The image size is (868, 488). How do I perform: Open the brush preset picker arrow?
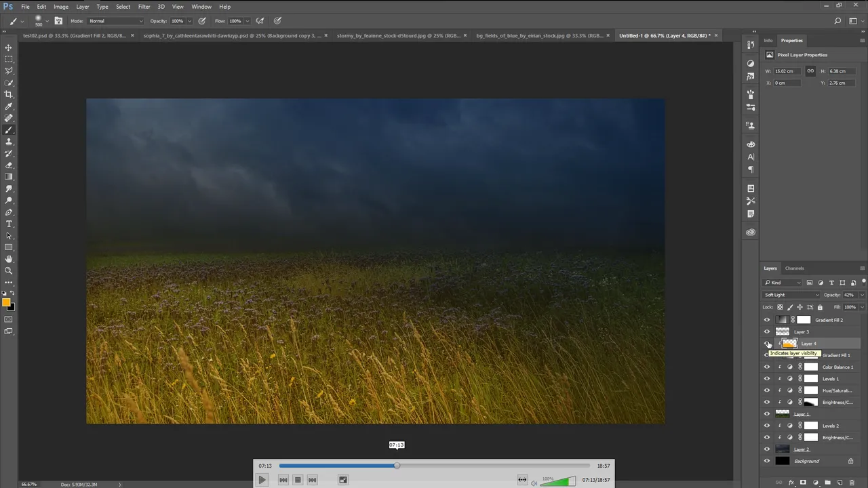pos(47,21)
